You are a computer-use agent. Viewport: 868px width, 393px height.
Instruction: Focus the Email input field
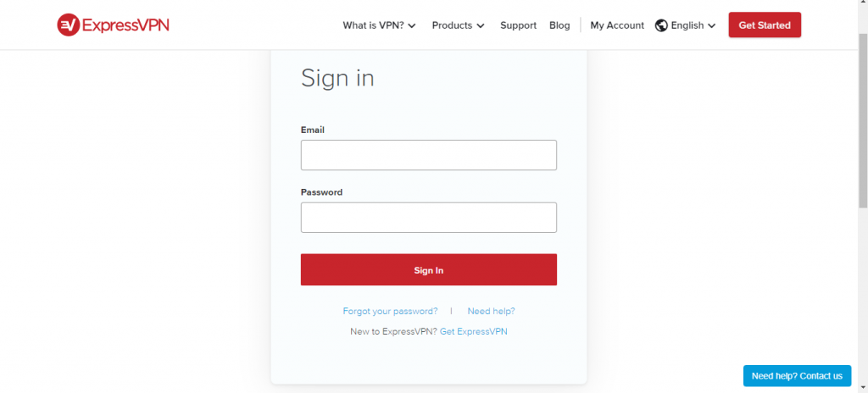click(428, 155)
